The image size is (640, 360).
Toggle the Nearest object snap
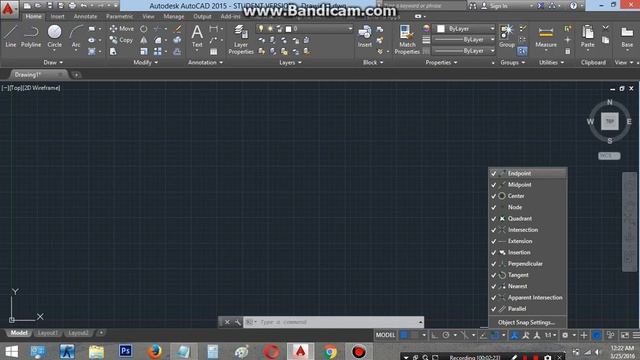click(x=528, y=286)
